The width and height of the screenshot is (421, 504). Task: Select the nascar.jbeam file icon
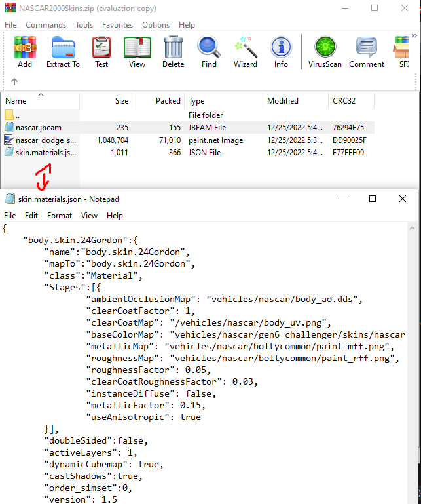point(9,128)
